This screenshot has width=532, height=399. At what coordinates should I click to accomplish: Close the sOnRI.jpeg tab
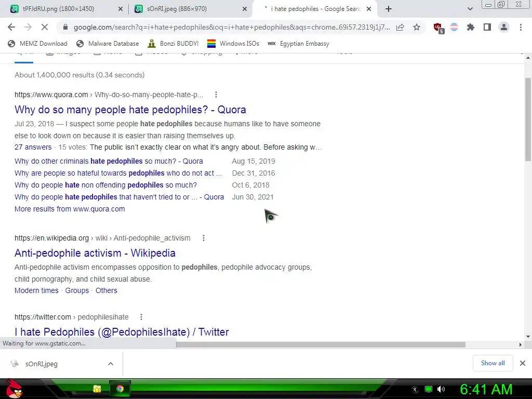click(x=245, y=9)
